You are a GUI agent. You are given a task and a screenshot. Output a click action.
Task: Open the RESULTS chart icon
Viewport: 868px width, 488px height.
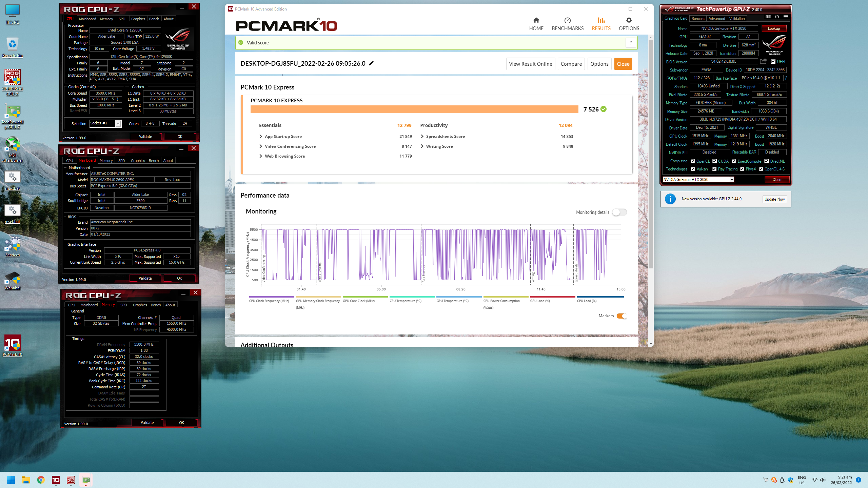point(601,20)
